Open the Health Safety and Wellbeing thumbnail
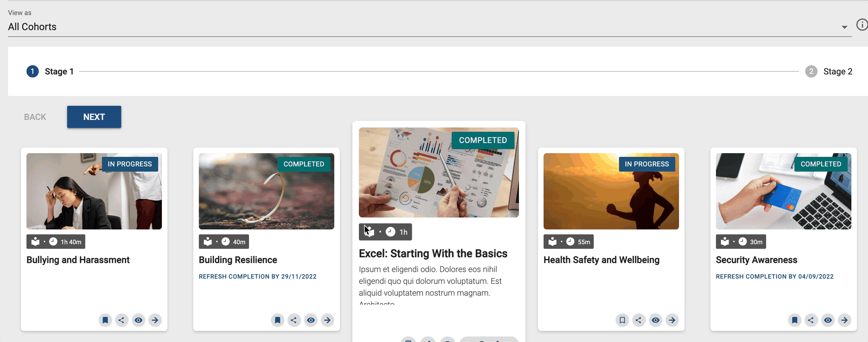Image resolution: width=868 pixels, height=342 pixels. click(611, 191)
